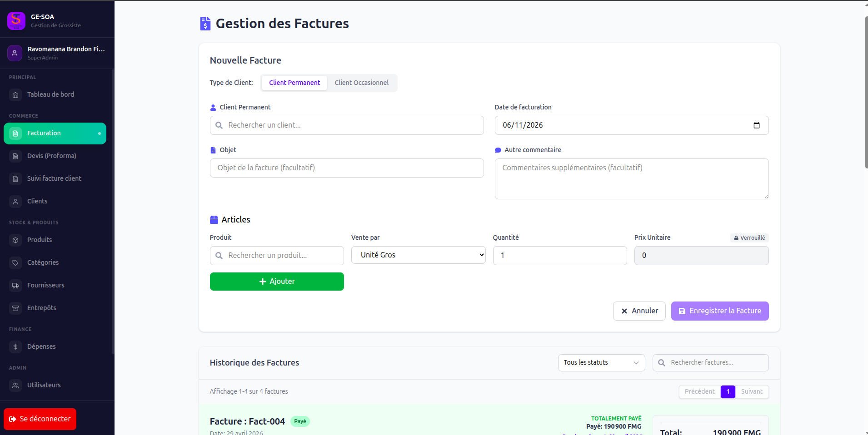Click the GE-SOA logo icon
The height and width of the screenshot is (435, 868).
(16, 21)
